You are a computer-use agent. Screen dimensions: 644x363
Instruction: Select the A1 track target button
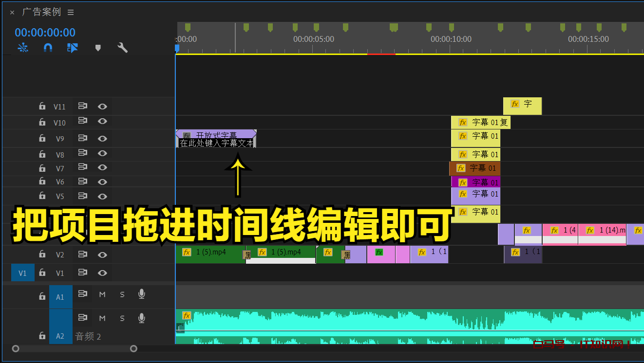tap(60, 296)
